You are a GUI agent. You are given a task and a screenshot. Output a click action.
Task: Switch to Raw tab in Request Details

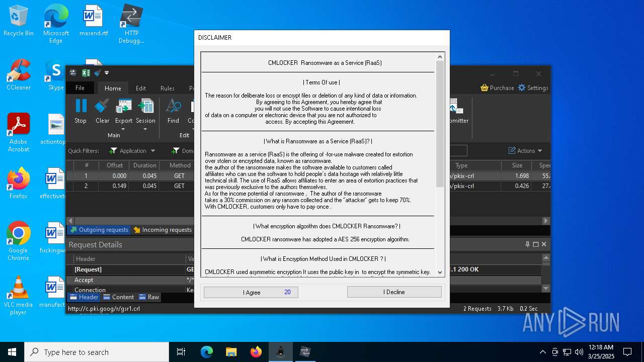pos(149,297)
